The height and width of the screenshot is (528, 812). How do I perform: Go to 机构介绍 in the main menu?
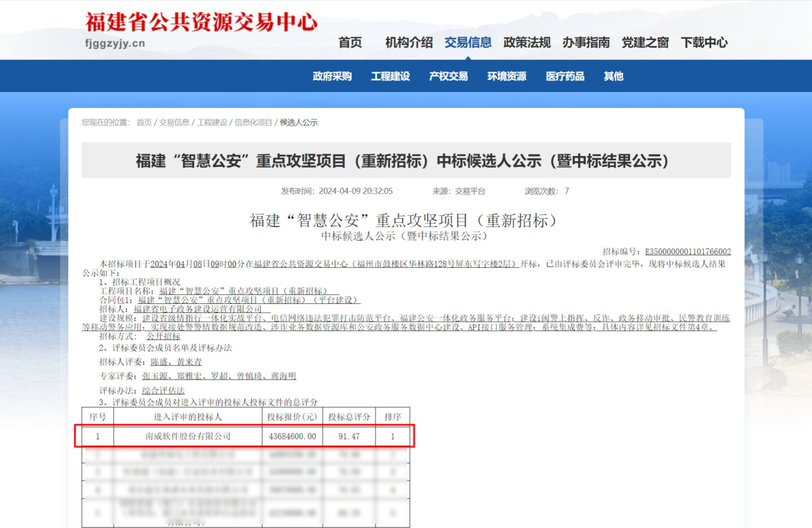pyautogui.click(x=409, y=43)
